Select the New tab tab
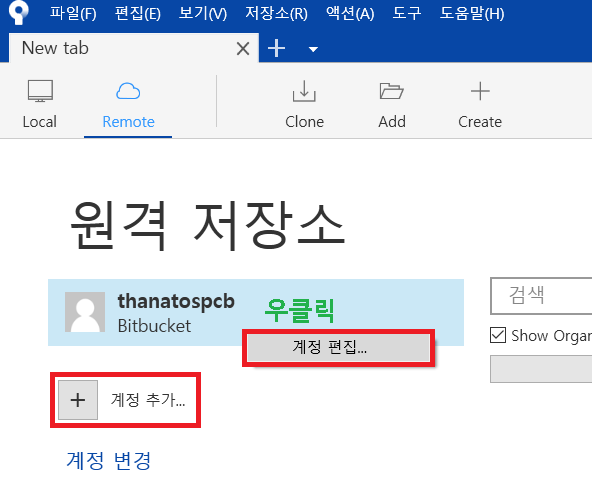The width and height of the screenshot is (592, 479). click(134, 48)
